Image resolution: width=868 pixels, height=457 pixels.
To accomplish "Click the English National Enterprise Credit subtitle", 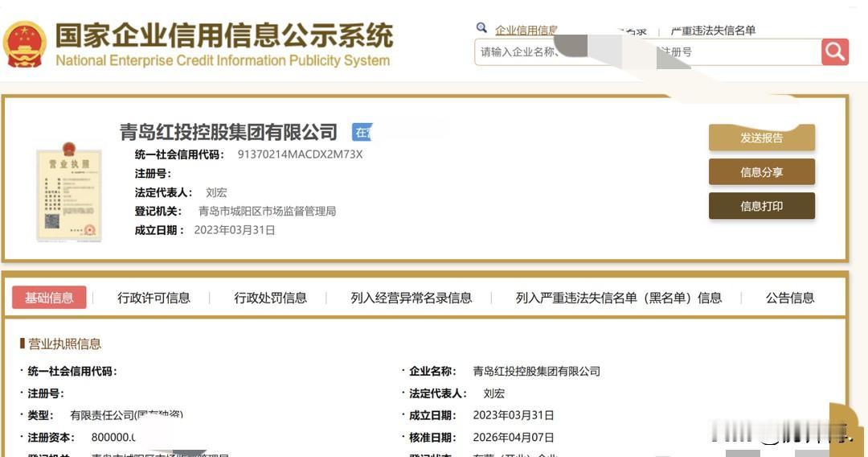I will coord(223,60).
